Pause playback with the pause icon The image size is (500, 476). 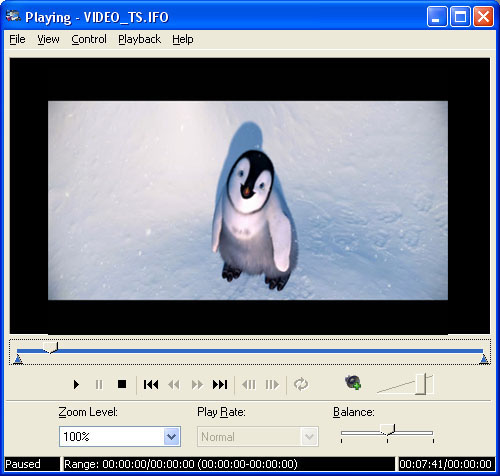(99, 385)
